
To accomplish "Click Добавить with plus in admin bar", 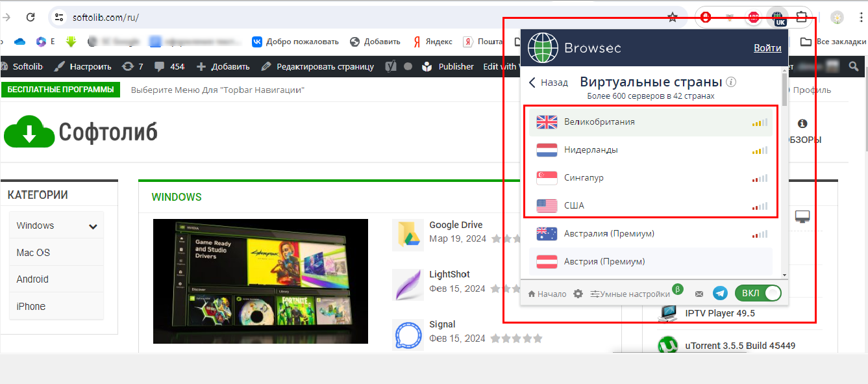I will coord(223,66).
